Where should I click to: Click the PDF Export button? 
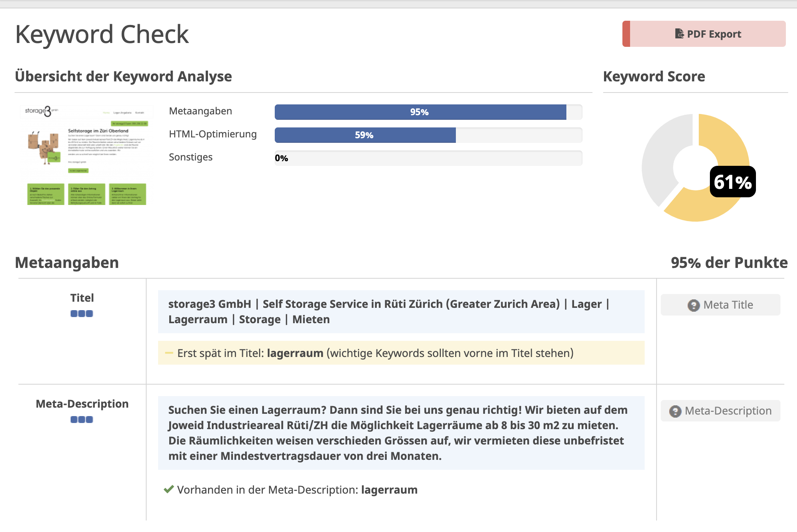pyautogui.click(x=704, y=34)
